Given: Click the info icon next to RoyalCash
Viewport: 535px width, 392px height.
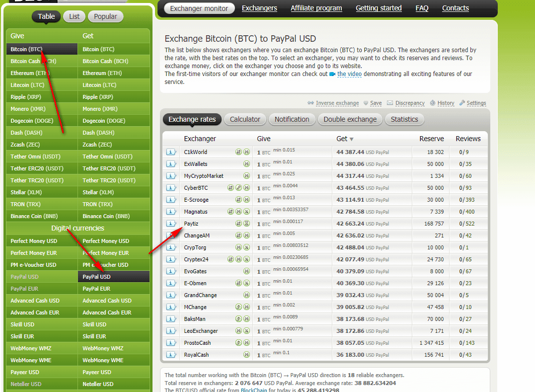Looking at the screenshot, I should pos(171,355).
